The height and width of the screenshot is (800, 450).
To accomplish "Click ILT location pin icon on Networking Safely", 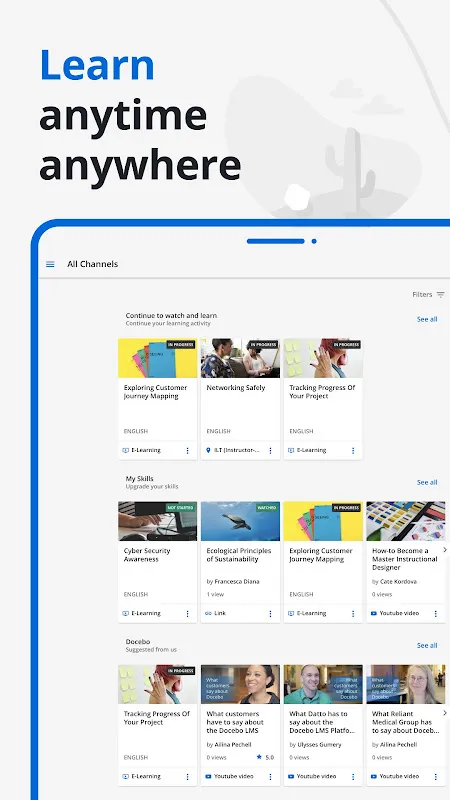I will pos(208,451).
